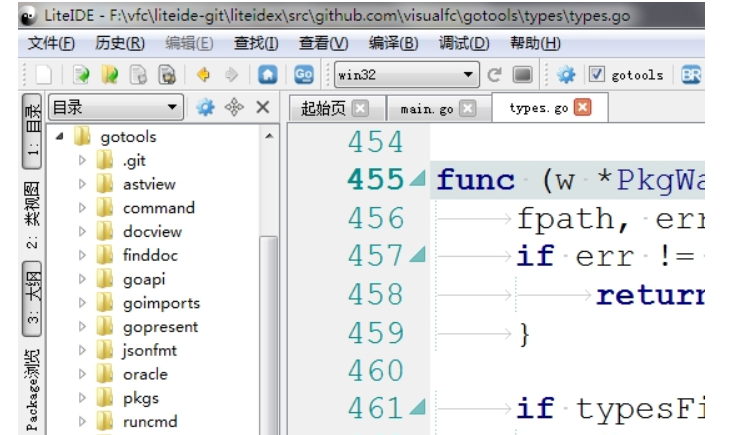Open the 查看(V) menu
The height and width of the screenshot is (435, 740).
click(x=323, y=43)
